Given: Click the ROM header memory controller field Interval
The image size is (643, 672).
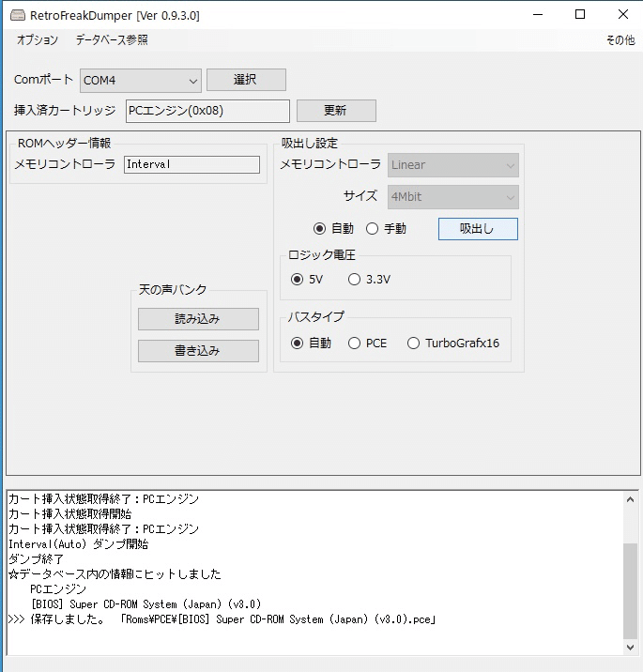Looking at the screenshot, I should coord(191,164).
